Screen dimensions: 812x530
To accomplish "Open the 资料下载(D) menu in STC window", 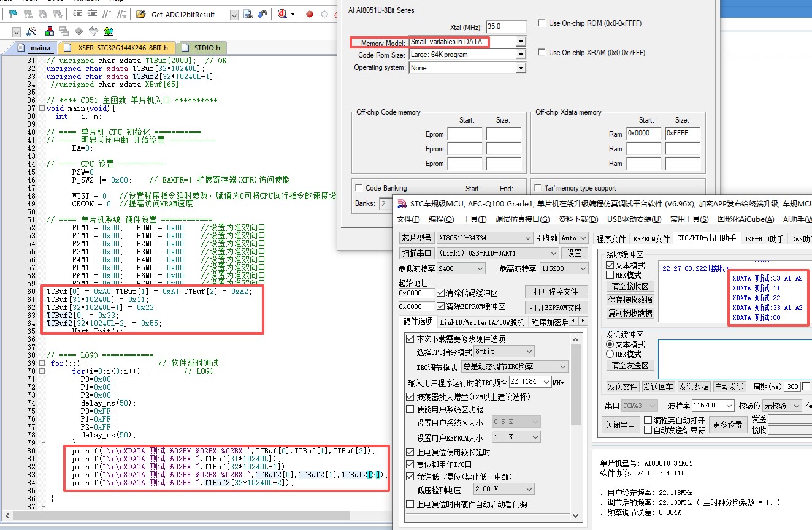I will click(578, 219).
